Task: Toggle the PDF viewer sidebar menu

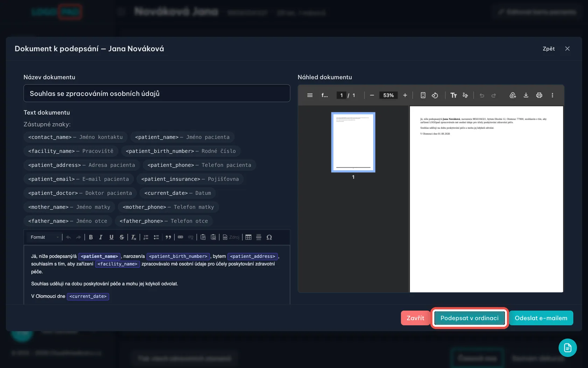Action: [x=310, y=95]
